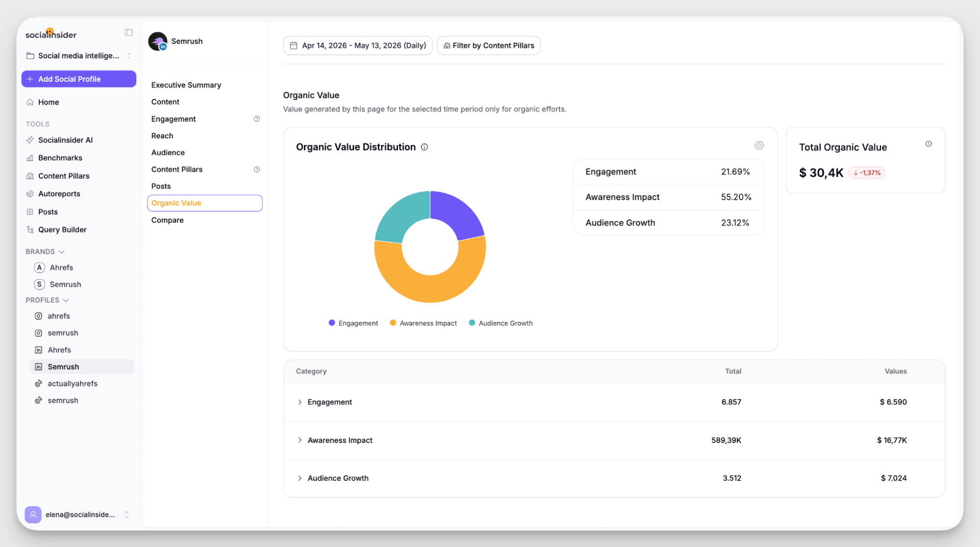Click the Filter by Content Pillars button
Screen dimensions: 980x547
(489, 46)
